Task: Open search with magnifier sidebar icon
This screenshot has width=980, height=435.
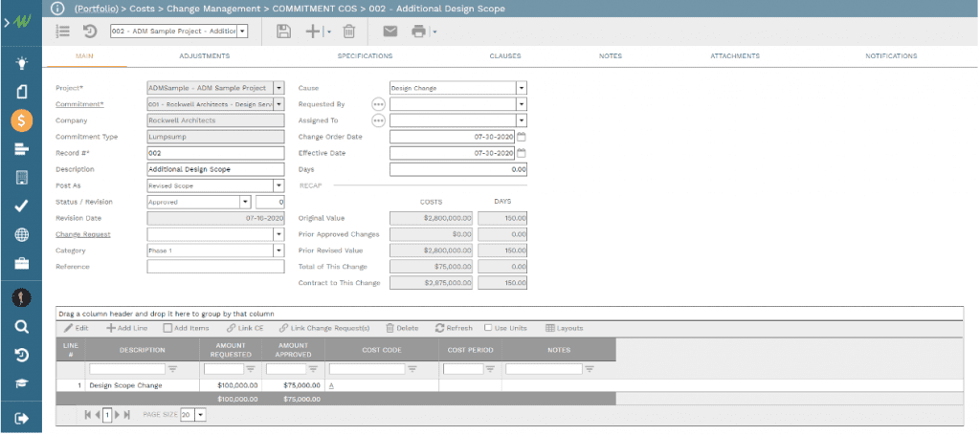Action: click(21, 326)
